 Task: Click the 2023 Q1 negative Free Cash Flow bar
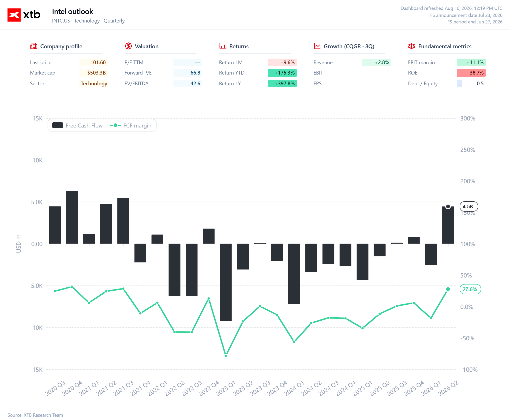coord(226,282)
